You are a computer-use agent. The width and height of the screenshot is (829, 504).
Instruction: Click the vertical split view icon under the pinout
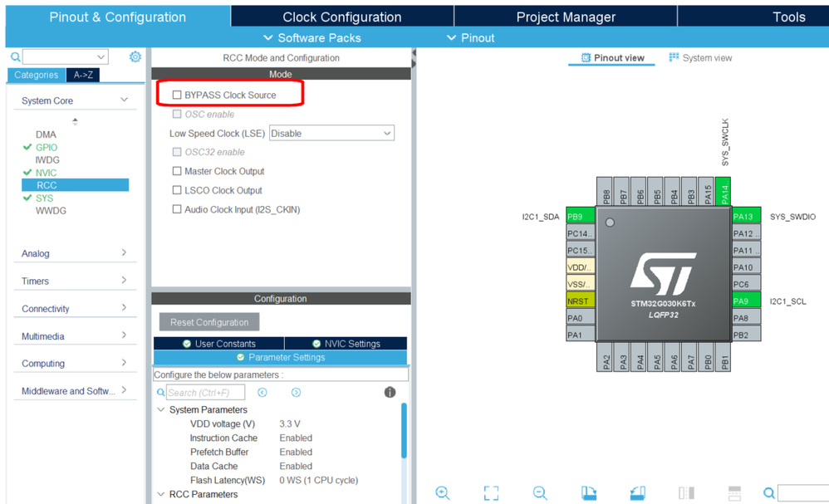click(x=686, y=493)
